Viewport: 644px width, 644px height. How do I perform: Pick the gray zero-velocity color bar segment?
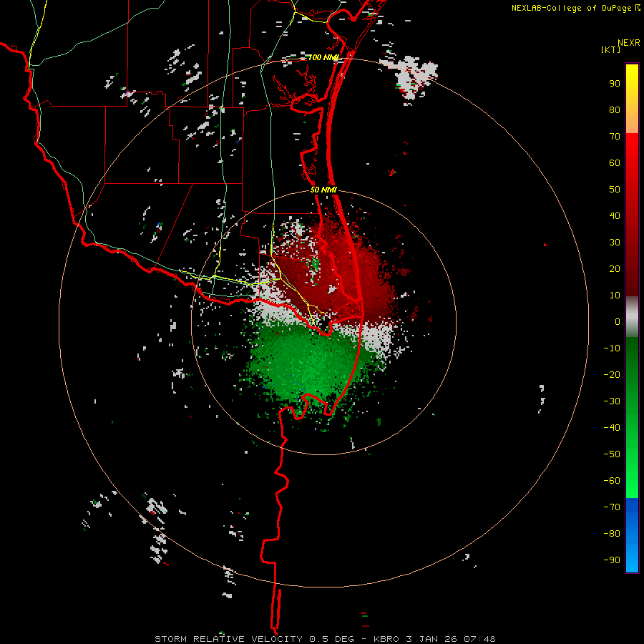632,317
